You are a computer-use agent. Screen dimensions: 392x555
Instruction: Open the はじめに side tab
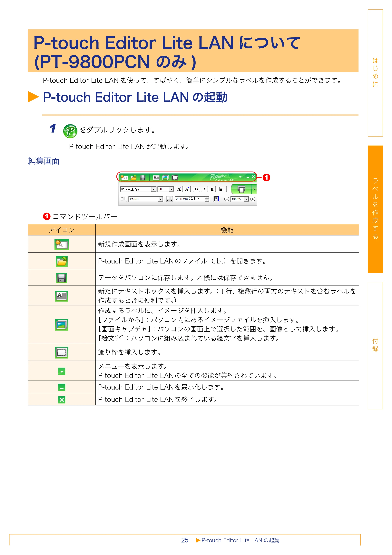pos(375,73)
